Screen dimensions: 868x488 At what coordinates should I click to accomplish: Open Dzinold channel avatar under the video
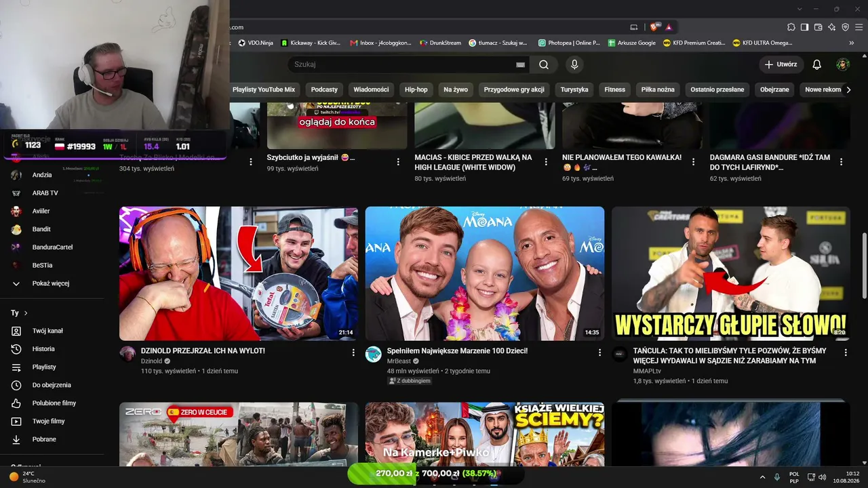click(x=127, y=354)
